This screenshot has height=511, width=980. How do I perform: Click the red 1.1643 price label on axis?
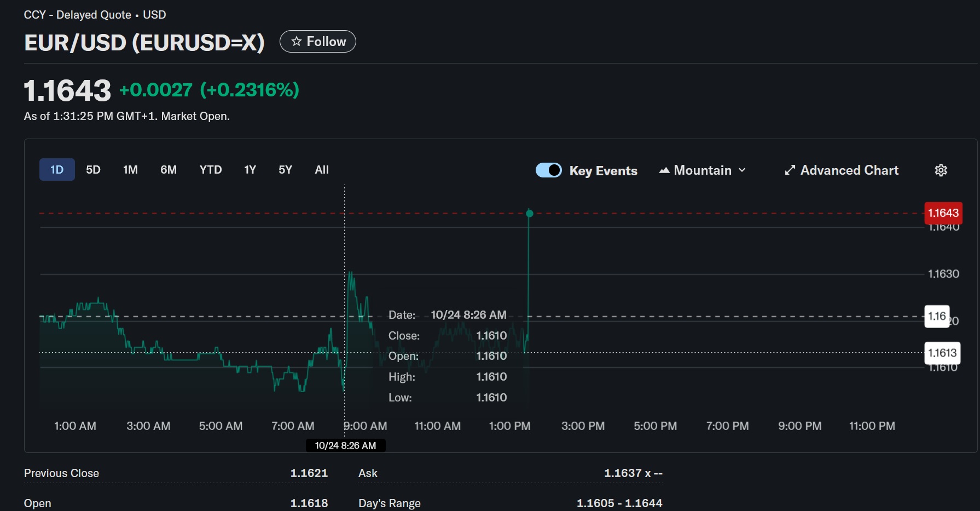point(943,213)
